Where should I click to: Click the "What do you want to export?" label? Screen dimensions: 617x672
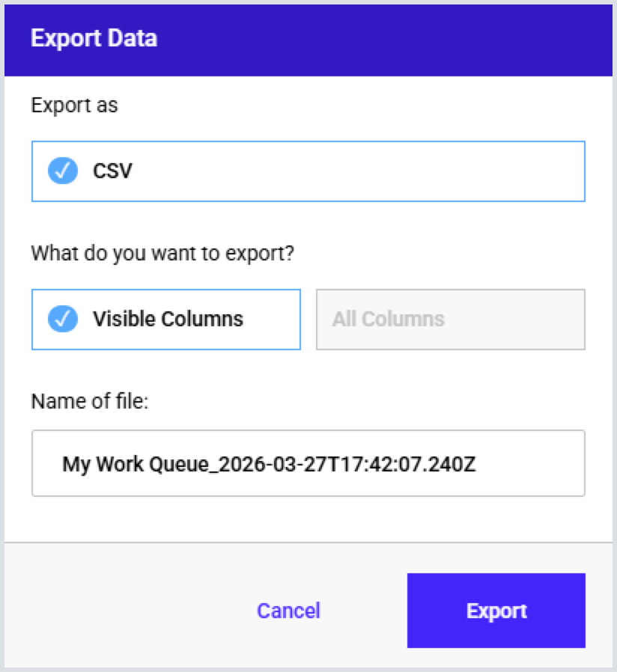click(162, 253)
